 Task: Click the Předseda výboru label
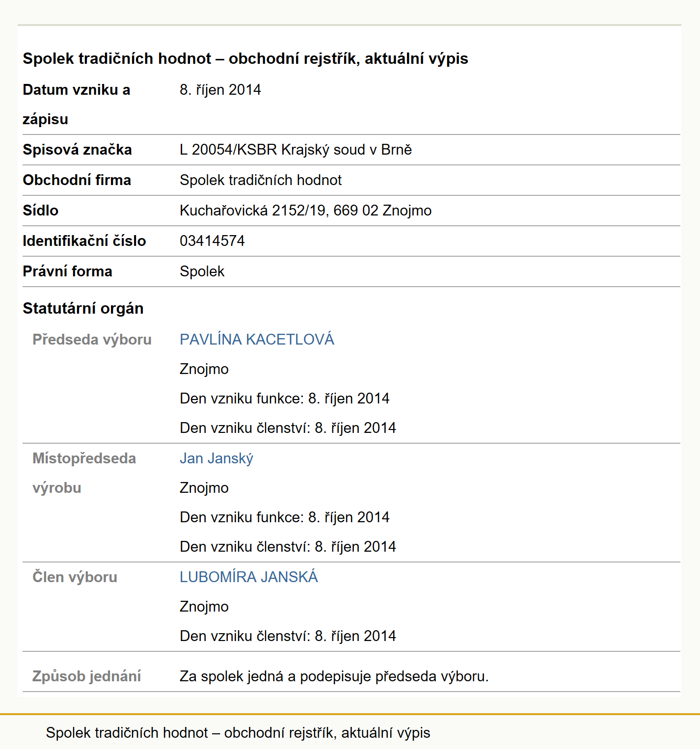[92, 339]
